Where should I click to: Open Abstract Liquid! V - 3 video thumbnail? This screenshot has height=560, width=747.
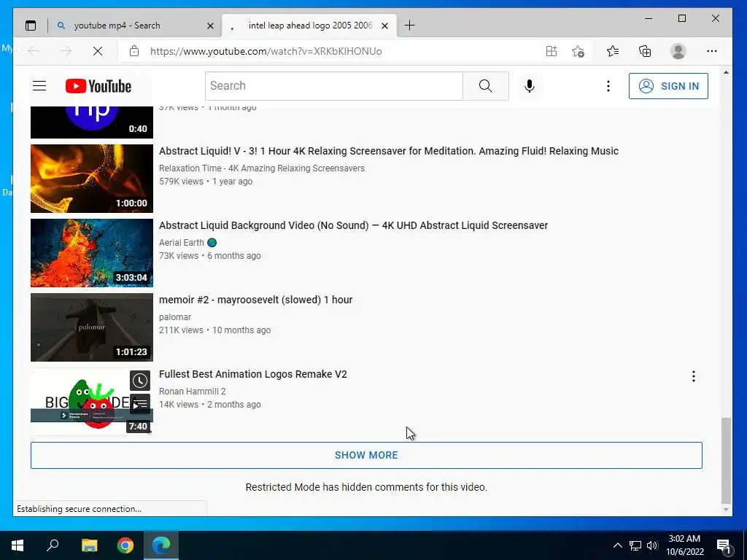[92, 179]
